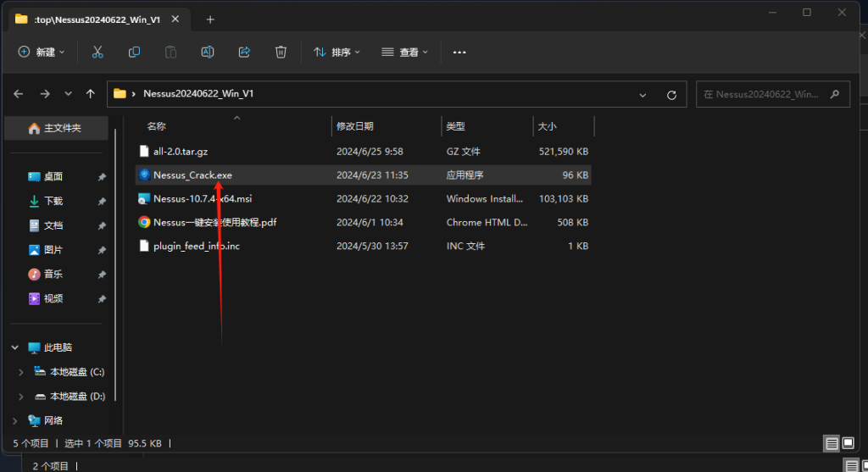The width and height of the screenshot is (868, 472).
Task: Select the file name Nessus_Crack.exe
Action: tap(192, 175)
